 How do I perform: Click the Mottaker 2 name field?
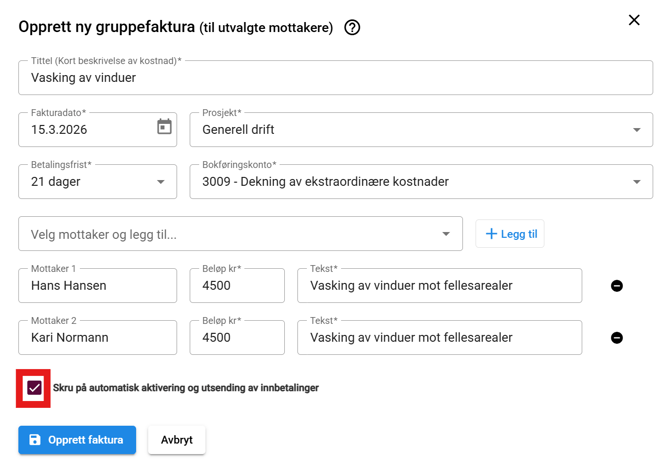[x=97, y=338]
